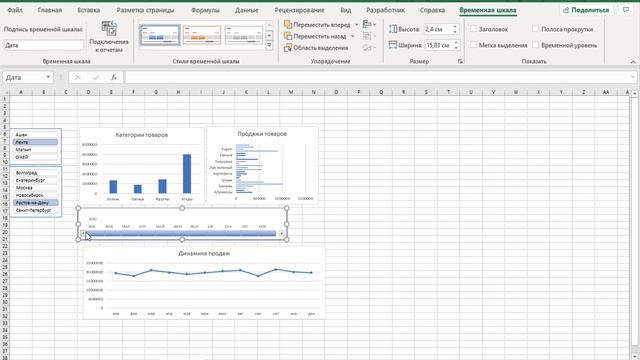
Task: Click the Select All corner button
Action: 4,92
